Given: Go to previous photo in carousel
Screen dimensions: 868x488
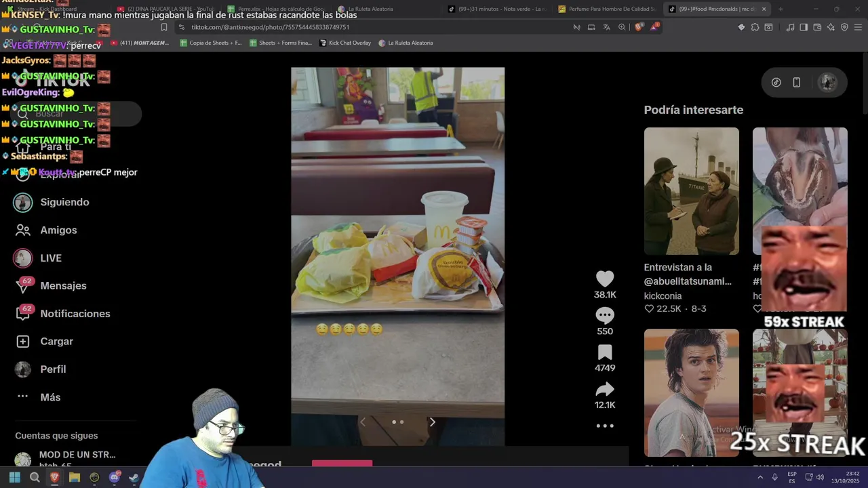Looking at the screenshot, I should (363, 422).
